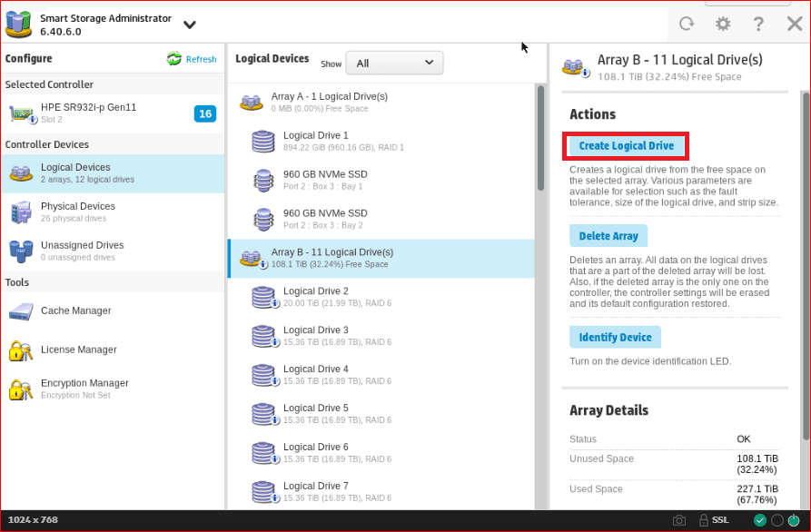Click the License Manager lock icon
811x532 pixels.
[21, 350]
